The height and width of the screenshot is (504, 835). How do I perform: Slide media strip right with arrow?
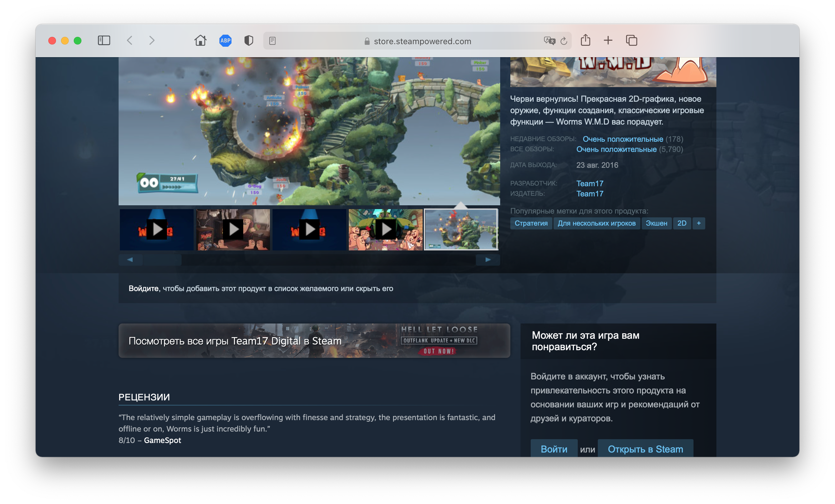pos(488,260)
